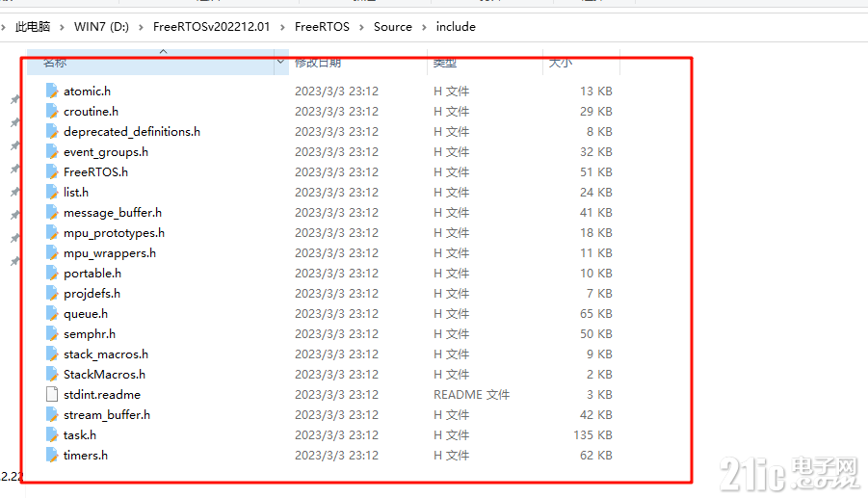This screenshot has height=498, width=868.
Task: Click the 135 KB size of task.h
Action: (x=592, y=435)
